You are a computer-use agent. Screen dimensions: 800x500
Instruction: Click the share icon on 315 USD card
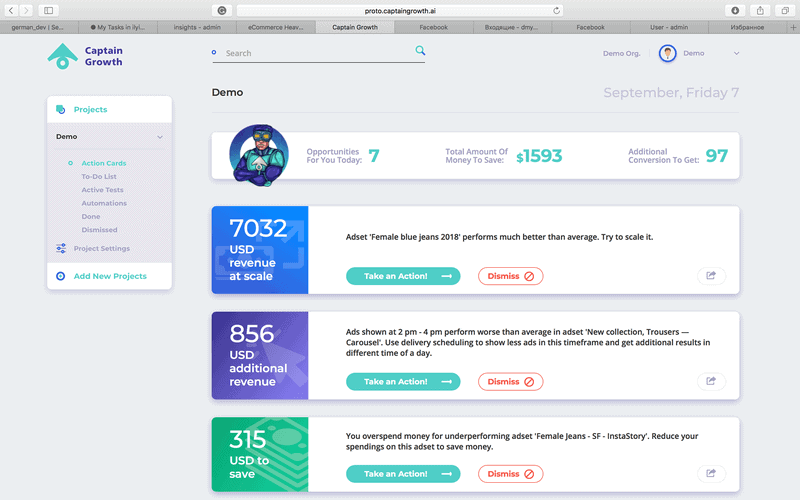pos(711,474)
